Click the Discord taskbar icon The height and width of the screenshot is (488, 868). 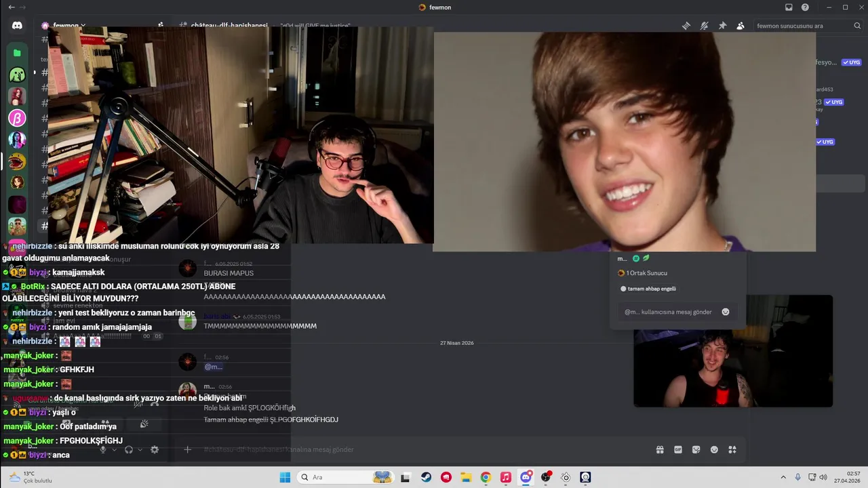click(x=526, y=477)
